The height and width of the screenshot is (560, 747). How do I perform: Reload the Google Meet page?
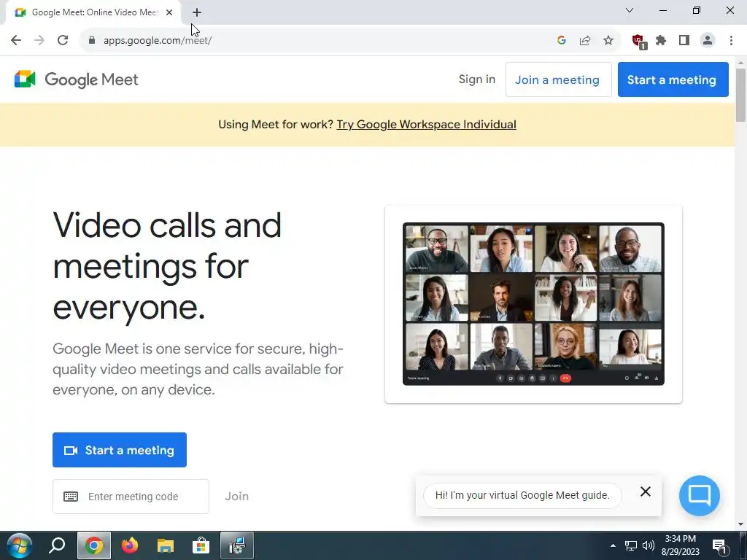click(63, 41)
